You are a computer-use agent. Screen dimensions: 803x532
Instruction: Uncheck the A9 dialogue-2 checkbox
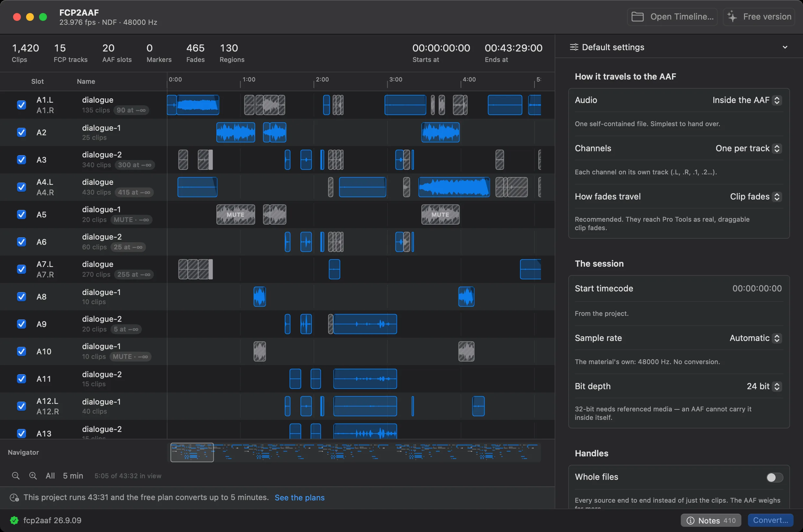tap(22, 324)
